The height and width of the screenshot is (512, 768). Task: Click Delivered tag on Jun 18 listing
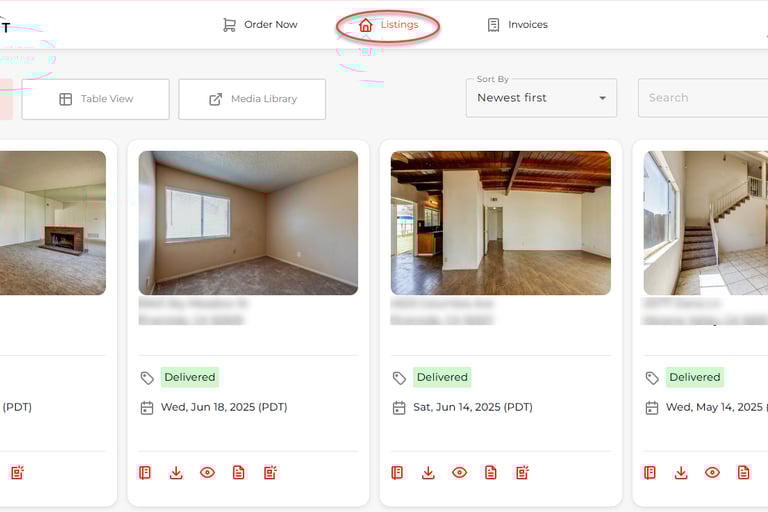pyautogui.click(x=190, y=377)
